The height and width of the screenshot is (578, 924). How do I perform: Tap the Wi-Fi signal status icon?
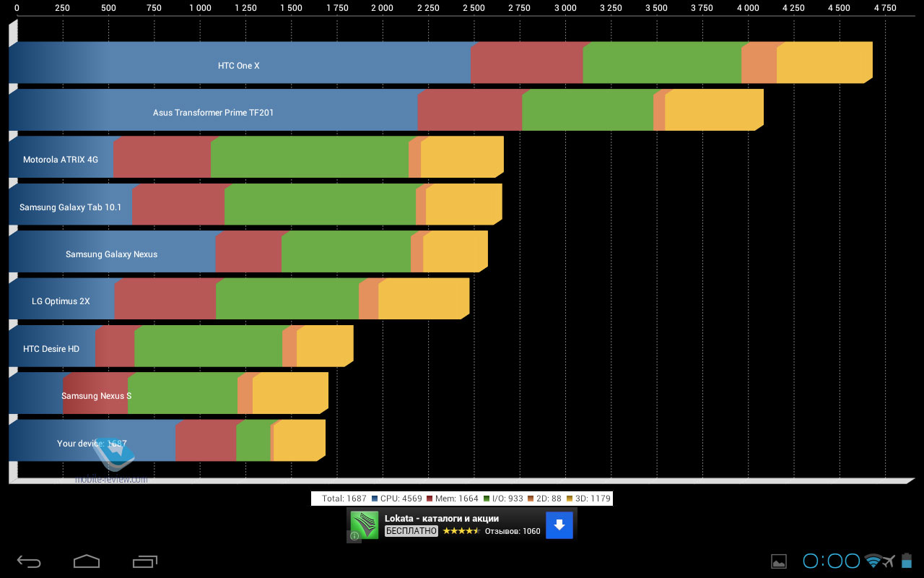(873, 561)
